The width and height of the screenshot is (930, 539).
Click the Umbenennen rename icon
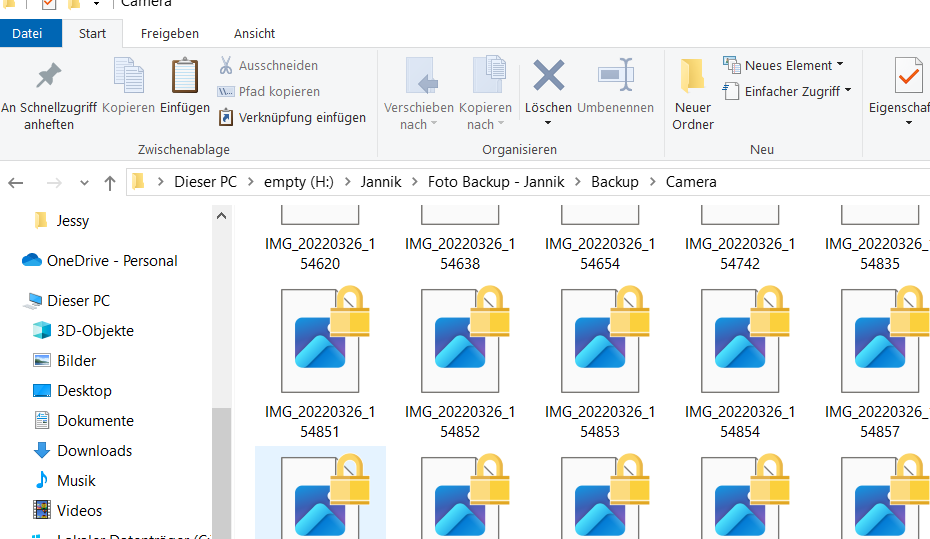[x=616, y=75]
